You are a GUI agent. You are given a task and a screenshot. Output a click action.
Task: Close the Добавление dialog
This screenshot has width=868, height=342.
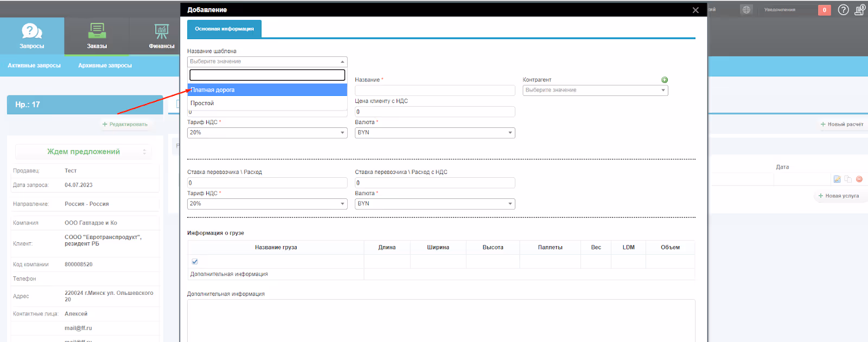tap(695, 10)
